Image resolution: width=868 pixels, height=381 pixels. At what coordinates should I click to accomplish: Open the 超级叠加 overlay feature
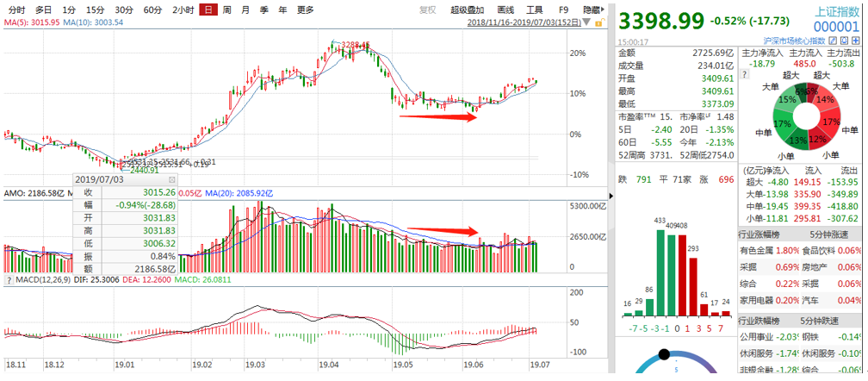[x=467, y=9]
